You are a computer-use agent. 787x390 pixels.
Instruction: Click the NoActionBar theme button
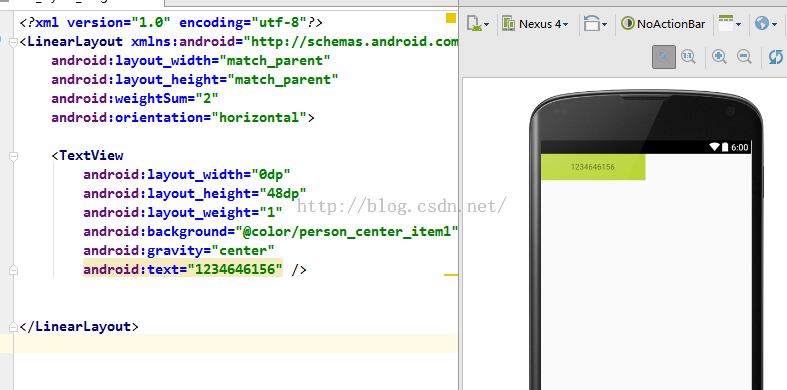coord(663,24)
